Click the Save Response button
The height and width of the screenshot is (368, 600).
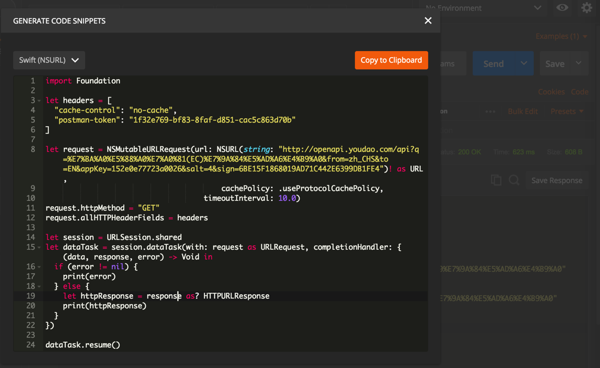(x=557, y=181)
